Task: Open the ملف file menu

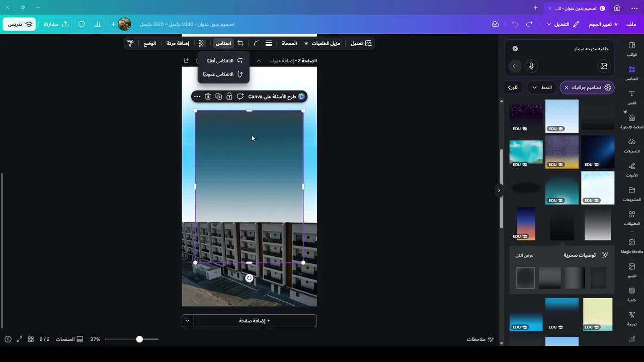Action: tap(631, 24)
